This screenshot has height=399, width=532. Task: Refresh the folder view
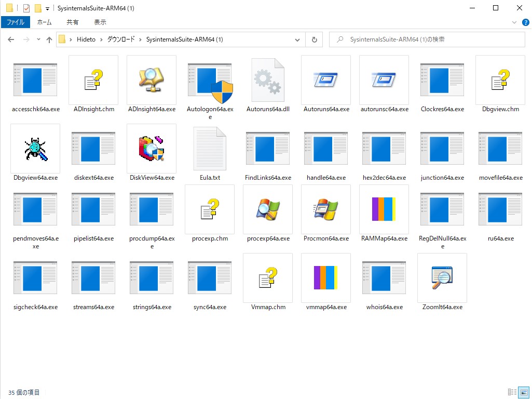(313, 39)
